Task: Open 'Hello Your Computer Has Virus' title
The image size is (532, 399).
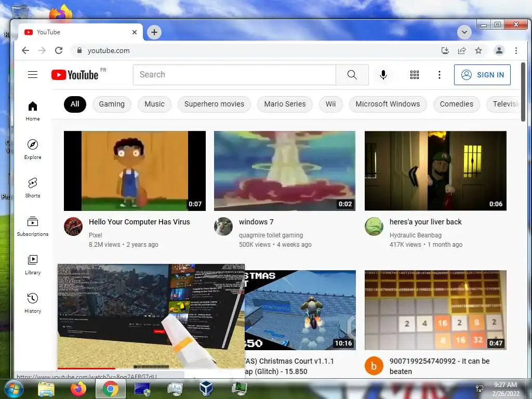Action: (139, 222)
